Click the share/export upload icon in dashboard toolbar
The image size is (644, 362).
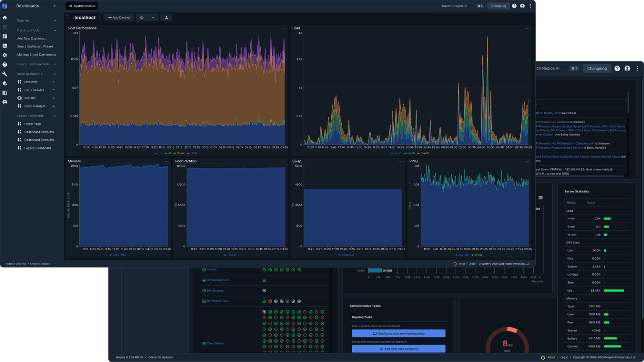click(x=166, y=18)
